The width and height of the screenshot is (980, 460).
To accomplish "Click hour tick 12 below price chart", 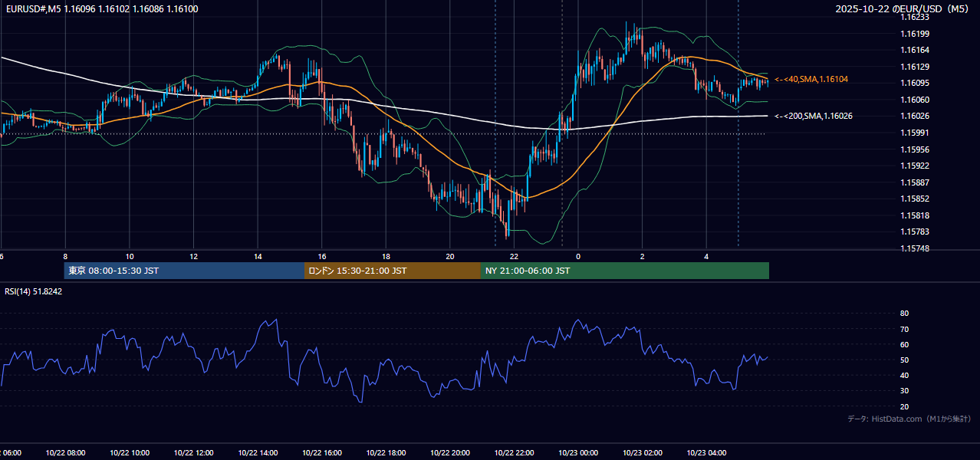I will (193, 257).
